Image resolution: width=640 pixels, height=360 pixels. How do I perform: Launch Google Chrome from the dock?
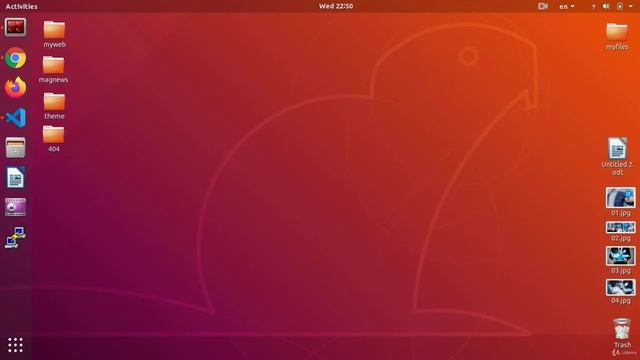[16, 58]
